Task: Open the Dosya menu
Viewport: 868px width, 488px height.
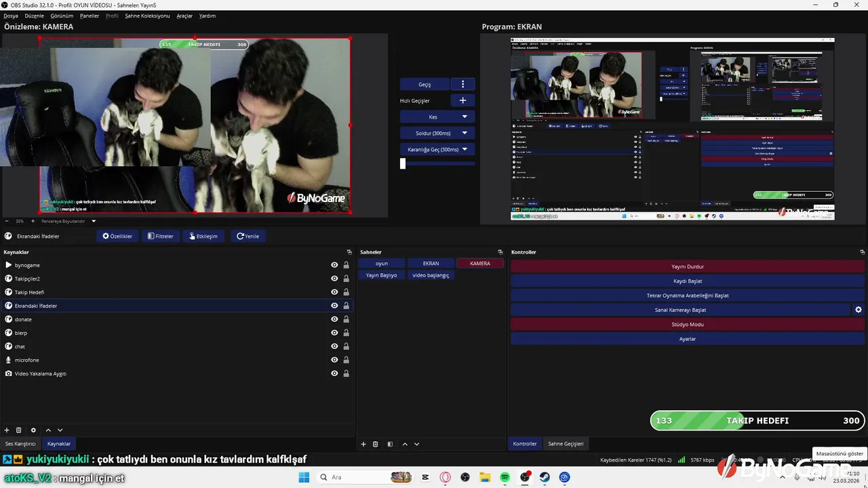Action: [x=11, y=16]
